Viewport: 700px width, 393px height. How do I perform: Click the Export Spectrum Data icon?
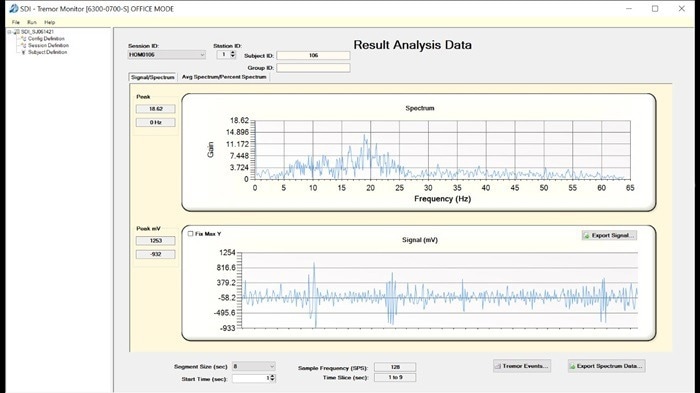[572, 366]
